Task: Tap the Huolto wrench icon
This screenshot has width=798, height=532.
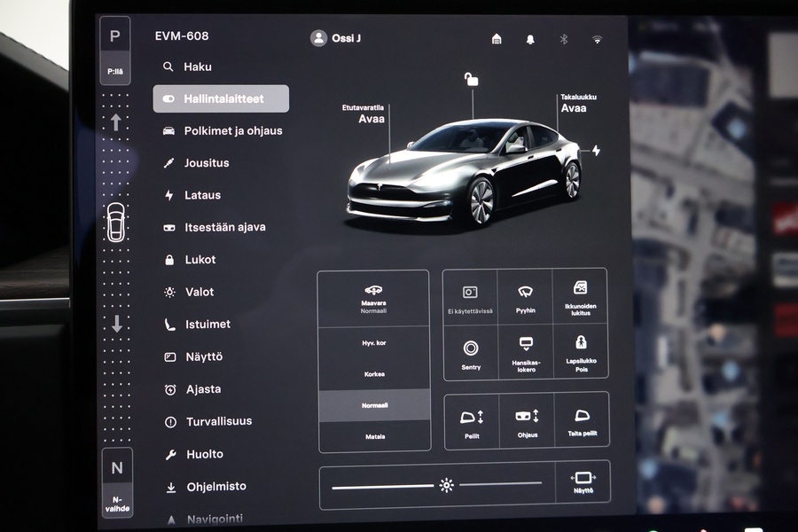Action: coord(170,455)
